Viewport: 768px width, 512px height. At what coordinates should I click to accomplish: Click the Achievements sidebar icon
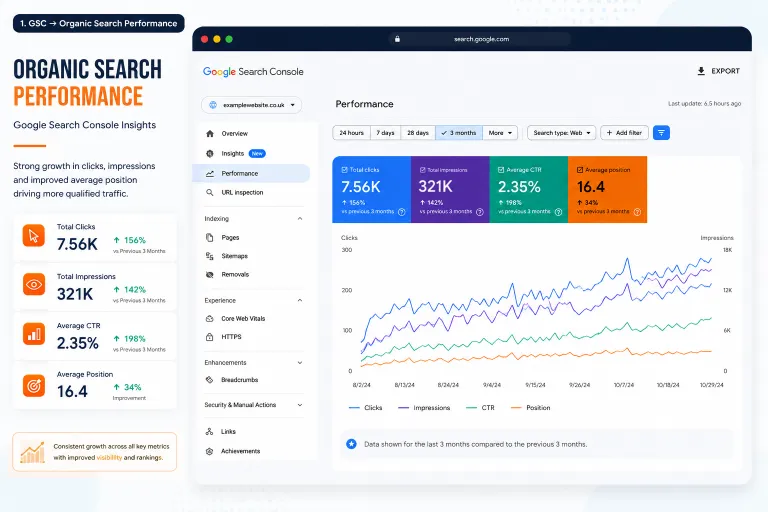210,451
